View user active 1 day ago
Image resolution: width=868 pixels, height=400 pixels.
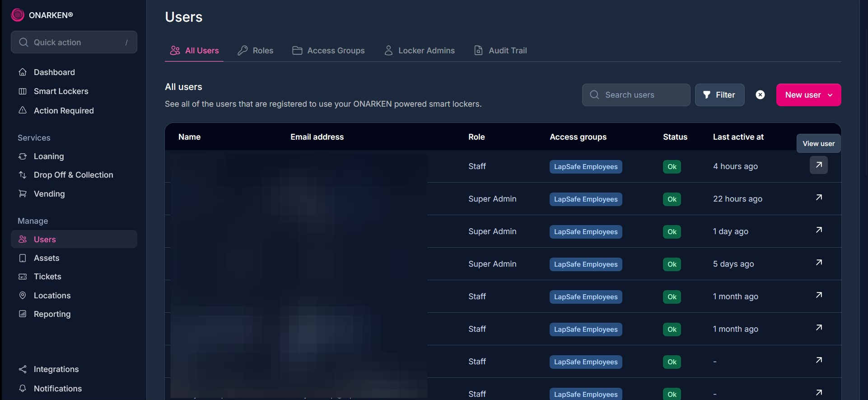coord(819,230)
